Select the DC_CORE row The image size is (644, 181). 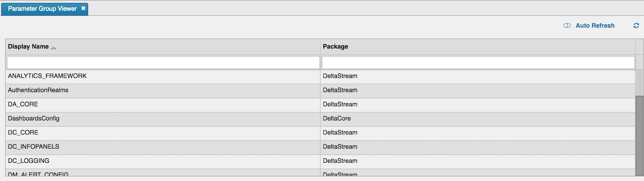(320, 133)
